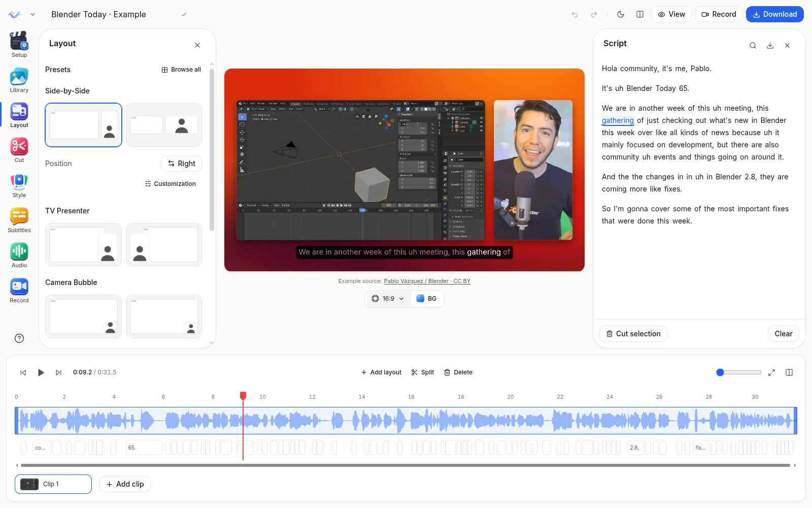Toggle the timeline panel layout icon
Viewport: 812px width, 508px height.
[x=789, y=372]
